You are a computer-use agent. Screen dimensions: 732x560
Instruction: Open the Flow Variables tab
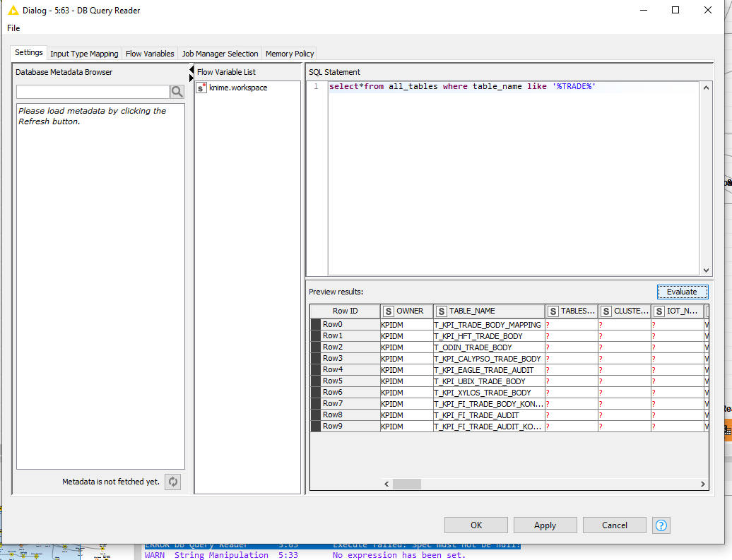click(x=150, y=54)
